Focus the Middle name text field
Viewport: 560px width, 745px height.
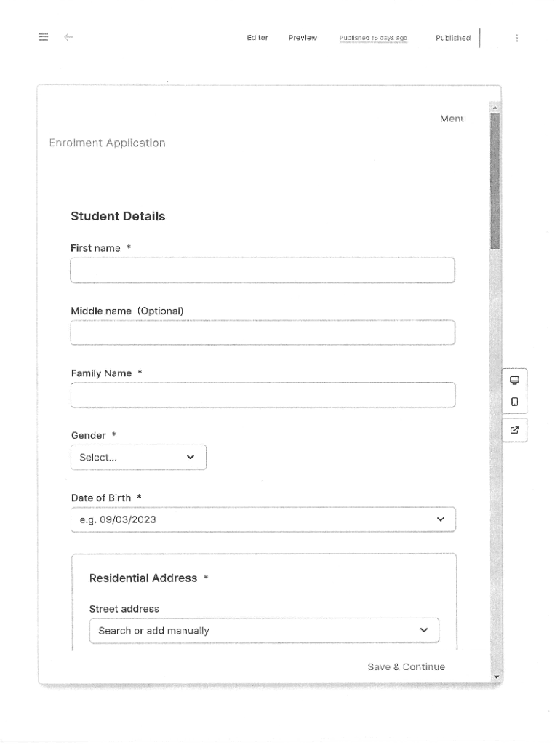click(x=263, y=332)
